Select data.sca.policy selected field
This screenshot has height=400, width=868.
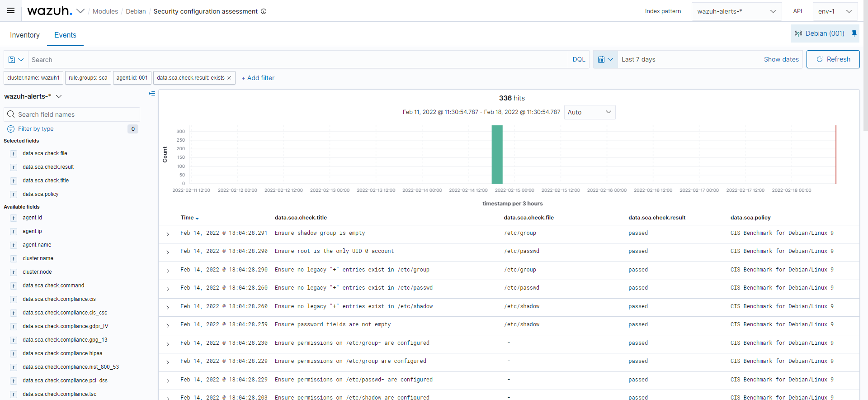(41, 194)
